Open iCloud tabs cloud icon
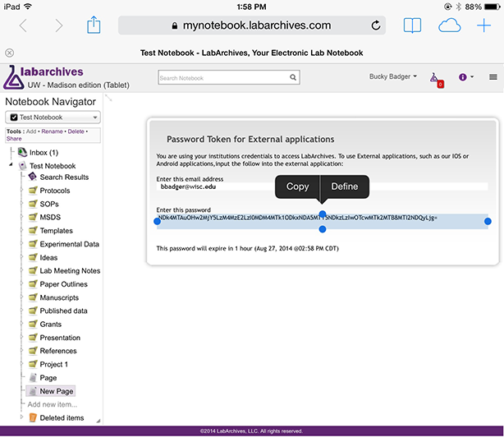 (449, 25)
